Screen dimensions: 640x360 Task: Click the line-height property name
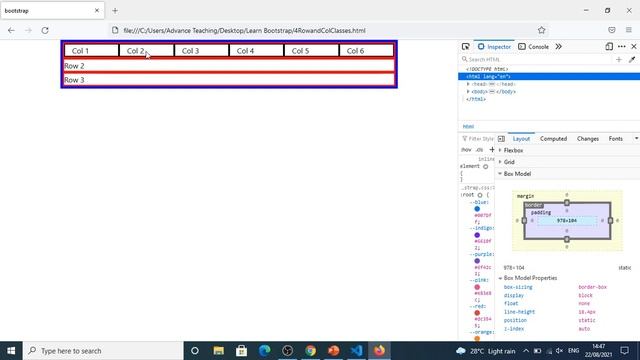519,312
